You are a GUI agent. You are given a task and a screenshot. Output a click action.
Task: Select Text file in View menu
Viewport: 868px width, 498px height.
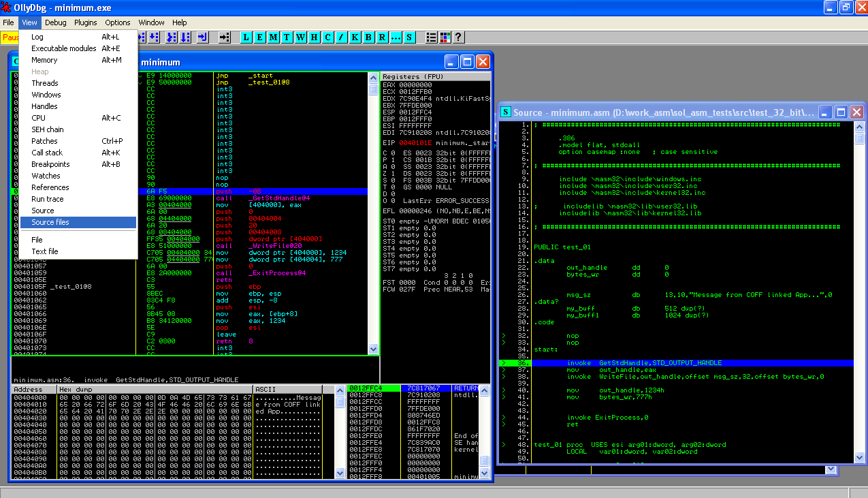pos(78,251)
